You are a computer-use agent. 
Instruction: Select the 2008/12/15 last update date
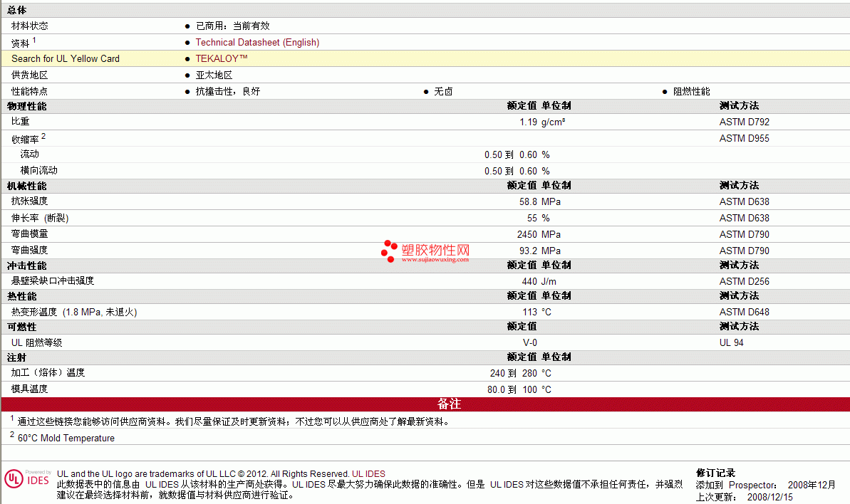769,497
